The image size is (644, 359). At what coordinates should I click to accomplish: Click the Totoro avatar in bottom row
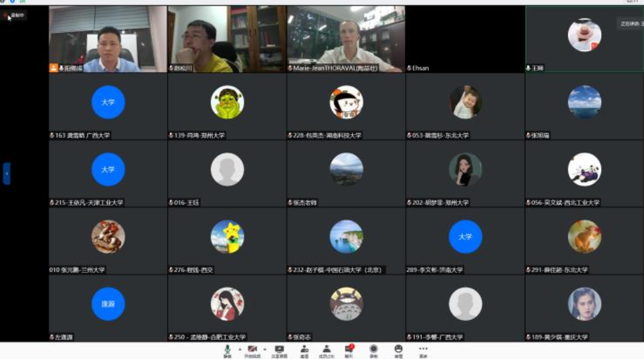tap(346, 304)
